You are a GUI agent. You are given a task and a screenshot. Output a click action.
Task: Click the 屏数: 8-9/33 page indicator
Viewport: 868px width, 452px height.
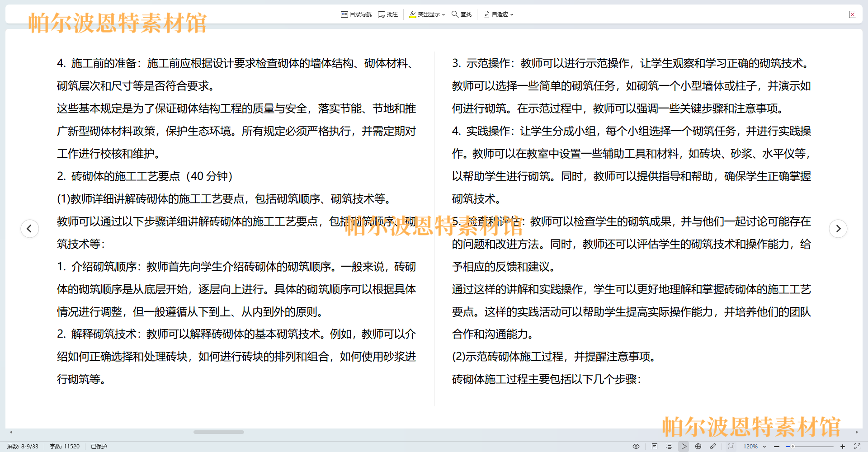coord(23,446)
